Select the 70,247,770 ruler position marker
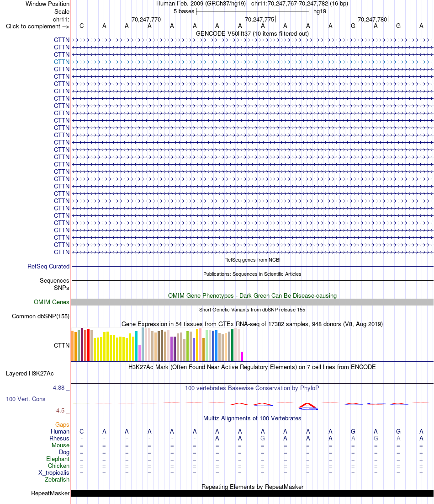The width and height of the screenshot is (434, 504). coord(146,19)
